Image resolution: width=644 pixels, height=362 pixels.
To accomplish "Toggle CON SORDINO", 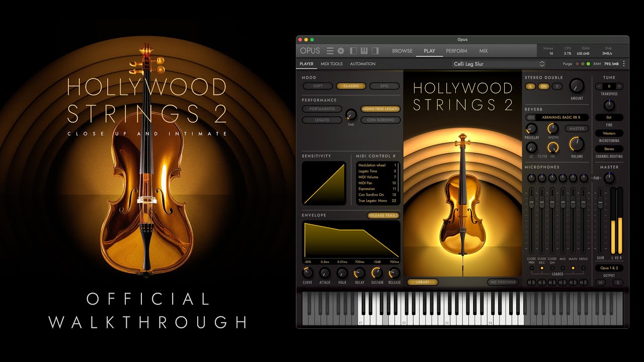I will [380, 120].
